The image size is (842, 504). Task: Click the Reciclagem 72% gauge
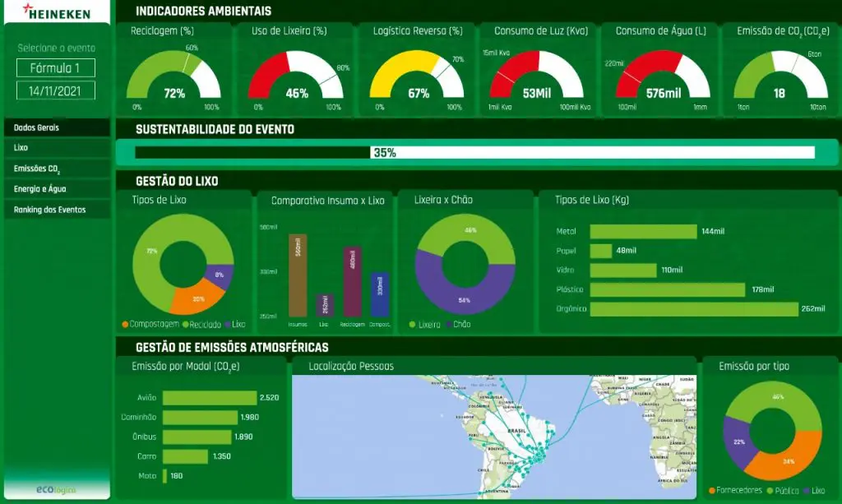point(173,78)
